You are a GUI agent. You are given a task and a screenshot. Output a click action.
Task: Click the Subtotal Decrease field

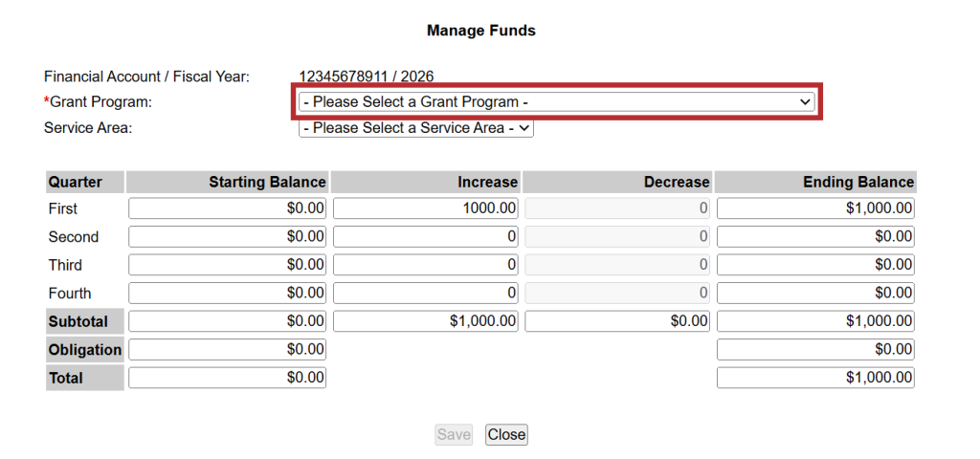[617, 321]
